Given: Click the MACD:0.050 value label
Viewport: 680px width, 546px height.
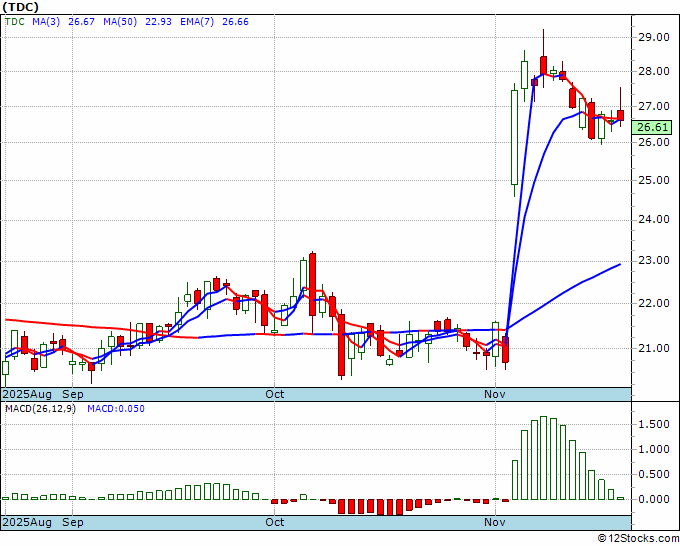Looking at the screenshot, I should pyautogui.click(x=116, y=409).
